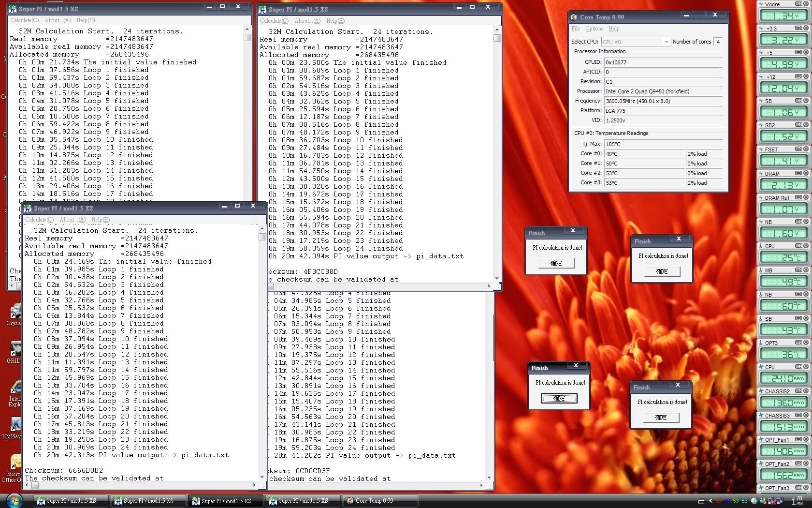Open Core Temp Help menu

point(614,29)
